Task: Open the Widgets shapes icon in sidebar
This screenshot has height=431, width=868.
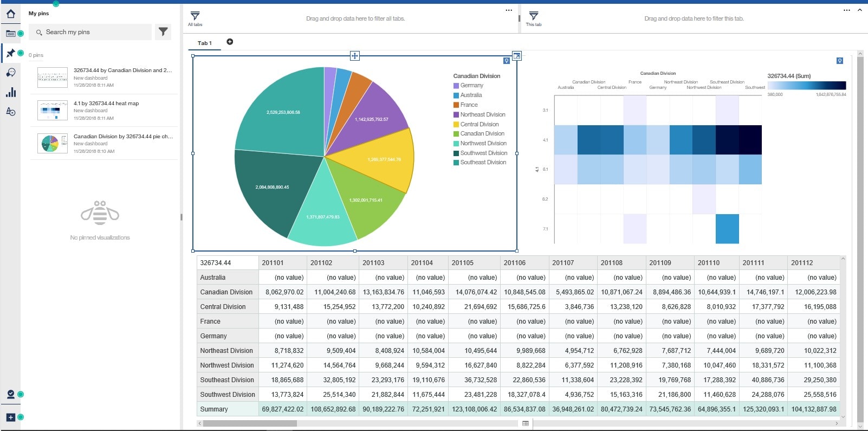Action: 10,112
